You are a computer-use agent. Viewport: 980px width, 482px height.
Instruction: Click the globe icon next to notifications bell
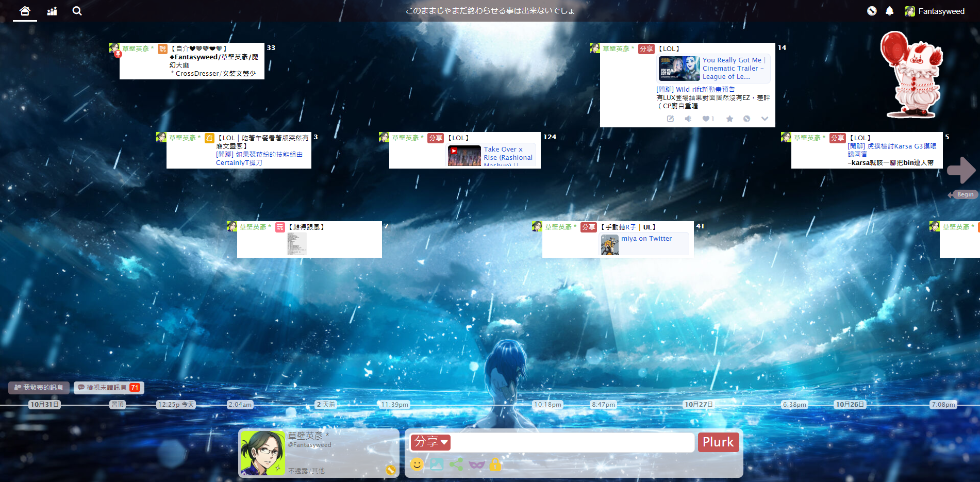[872, 11]
